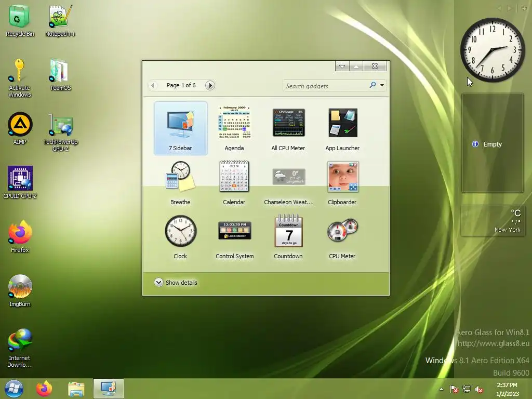Open taskbar clock showing 2:37 PM
Viewport: 532px width, 399px height.
(507, 389)
